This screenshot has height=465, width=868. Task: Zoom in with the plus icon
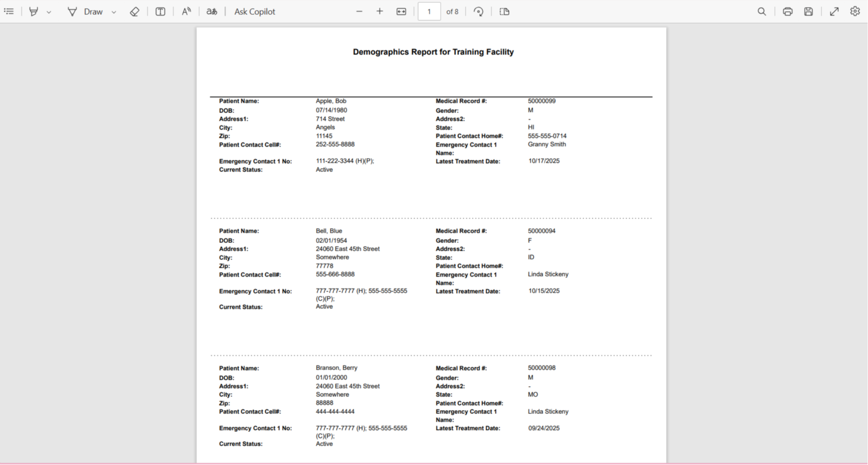click(x=380, y=12)
